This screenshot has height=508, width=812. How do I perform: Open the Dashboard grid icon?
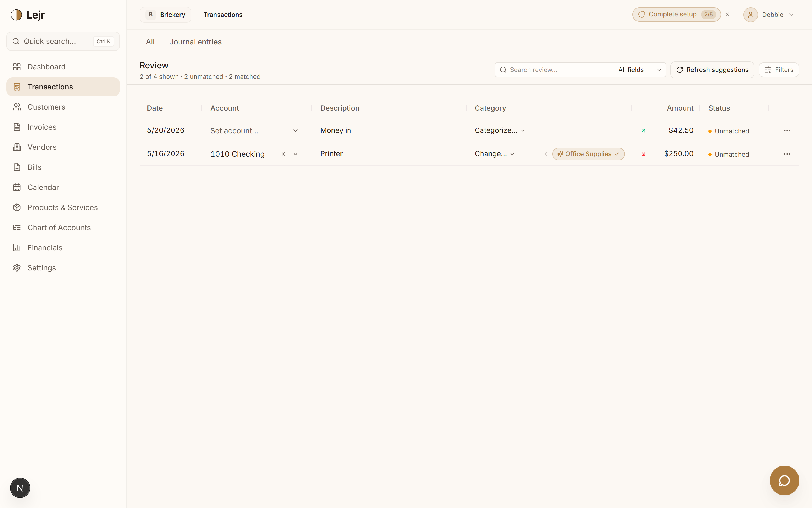(x=17, y=66)
